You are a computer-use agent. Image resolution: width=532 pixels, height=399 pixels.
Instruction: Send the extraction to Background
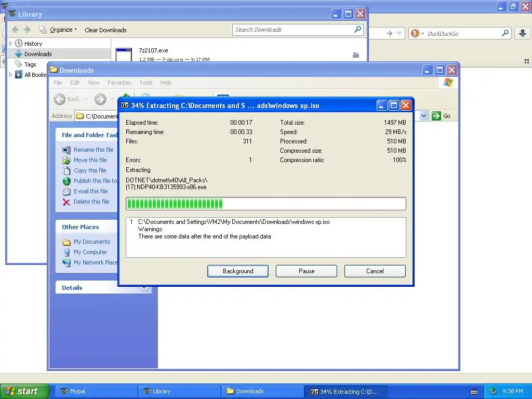pos(238,271)
